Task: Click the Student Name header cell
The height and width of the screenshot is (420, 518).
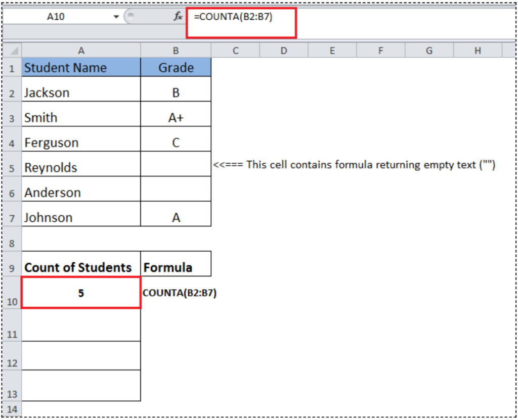Action: (81, 67)
